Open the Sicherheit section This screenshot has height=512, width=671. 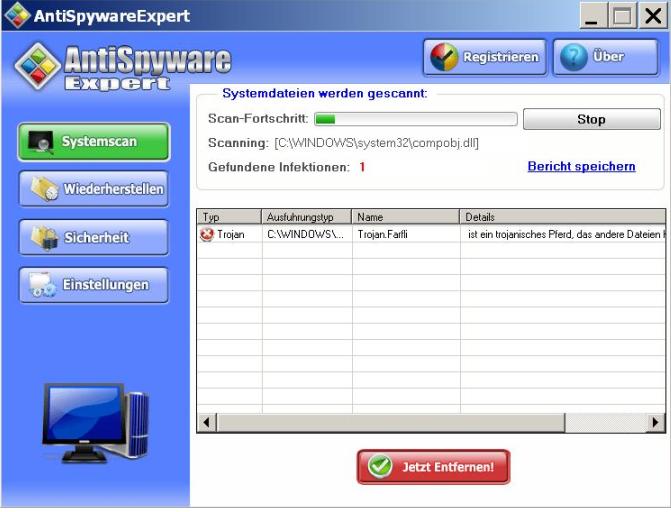click(x=94, y=237)
